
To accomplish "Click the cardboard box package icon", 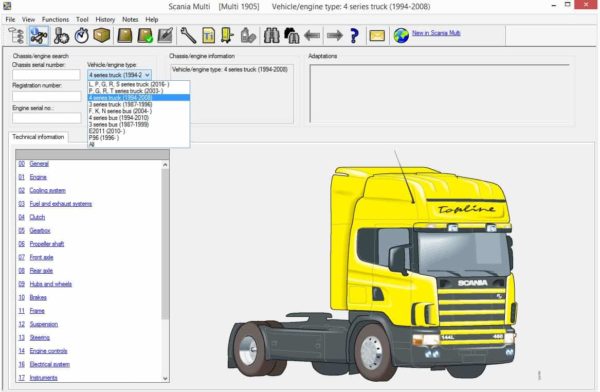I will pyautogui.click(x=102, y=36).
